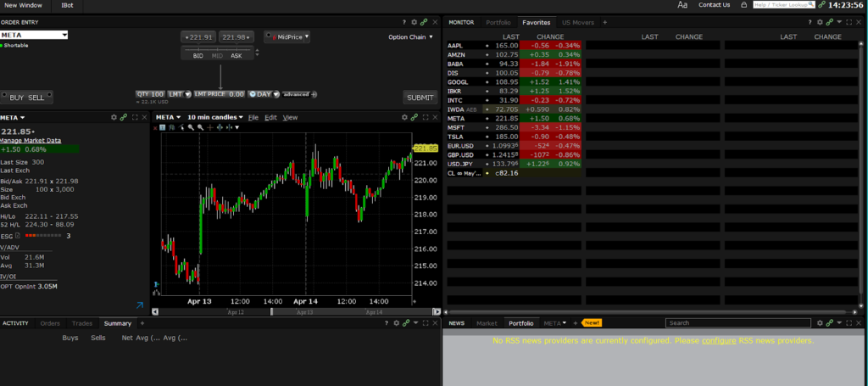Click second magnifier zoom icon in chart toolbar
The width and height of the screenshot is (868, 386).
click(x=200, y=127)
